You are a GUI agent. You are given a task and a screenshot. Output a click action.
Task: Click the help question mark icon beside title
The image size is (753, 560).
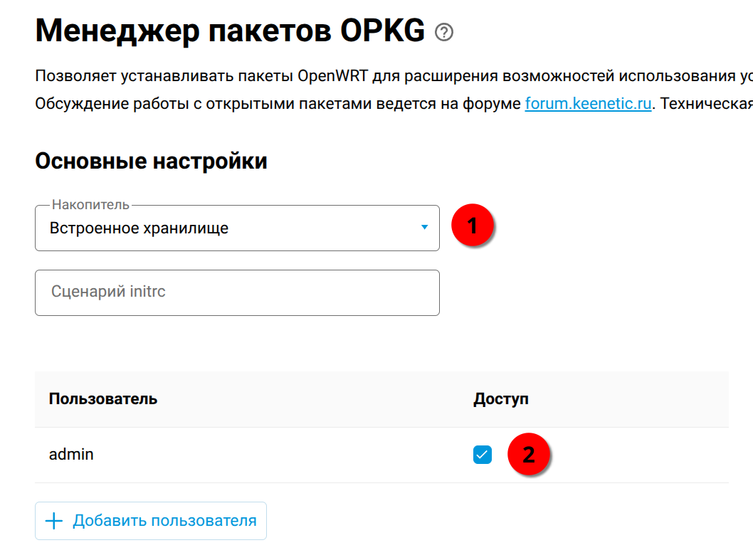point(444,32)
